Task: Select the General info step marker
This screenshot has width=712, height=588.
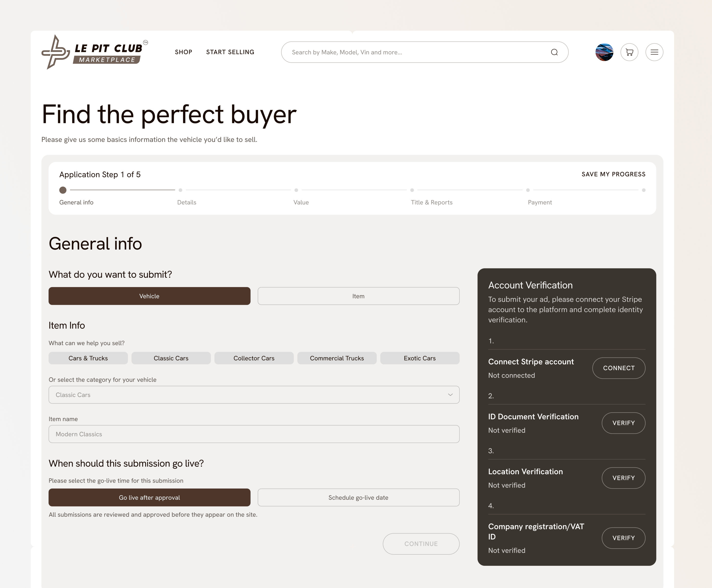Action: [63, 190]
